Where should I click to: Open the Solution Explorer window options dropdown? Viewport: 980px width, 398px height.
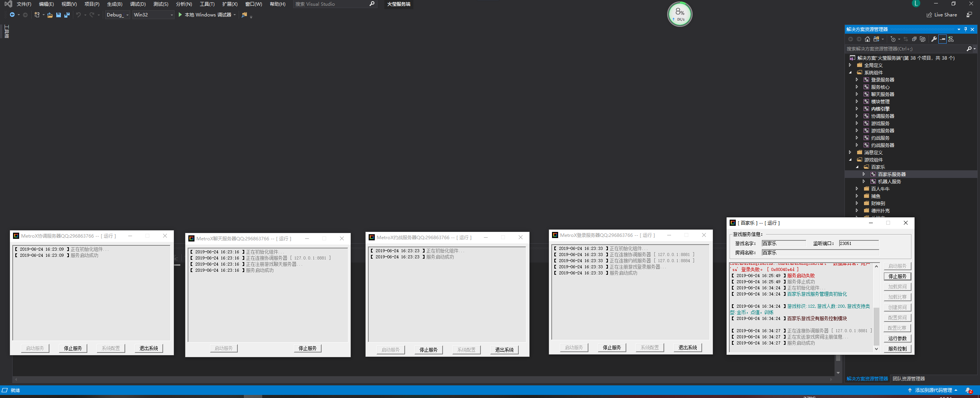pyautogui.click(x=959, y=29)
